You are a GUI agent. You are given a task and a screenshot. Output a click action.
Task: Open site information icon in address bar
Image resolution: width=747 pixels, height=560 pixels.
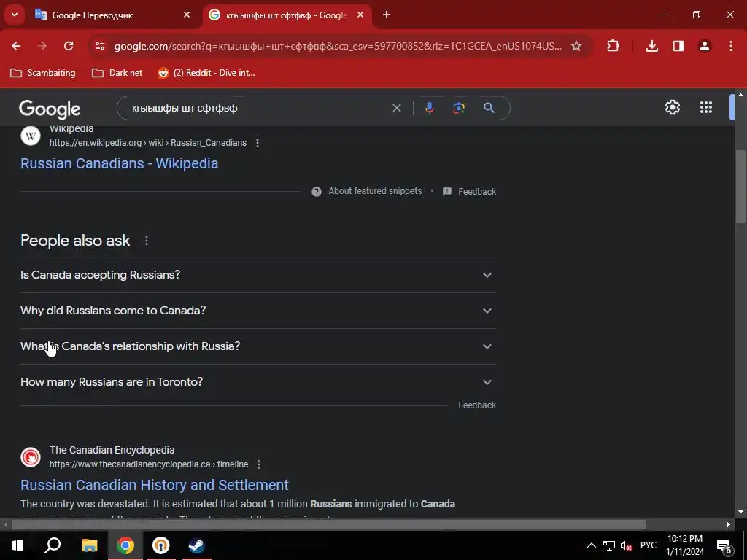[x=99, y=46]
